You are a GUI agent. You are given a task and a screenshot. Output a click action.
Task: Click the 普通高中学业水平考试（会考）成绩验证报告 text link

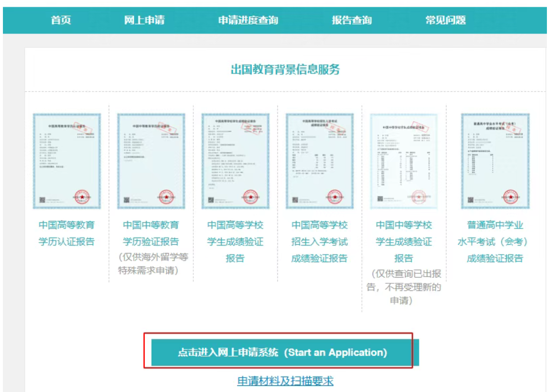coord(495,241)
